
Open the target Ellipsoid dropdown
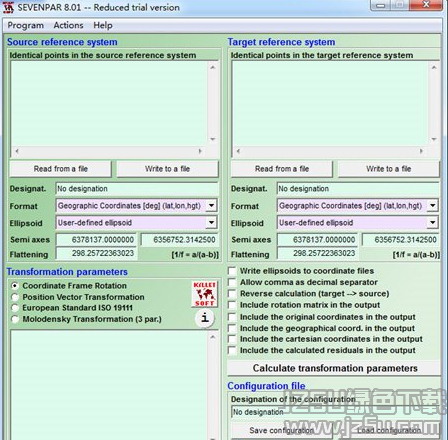tap(432, 222)
